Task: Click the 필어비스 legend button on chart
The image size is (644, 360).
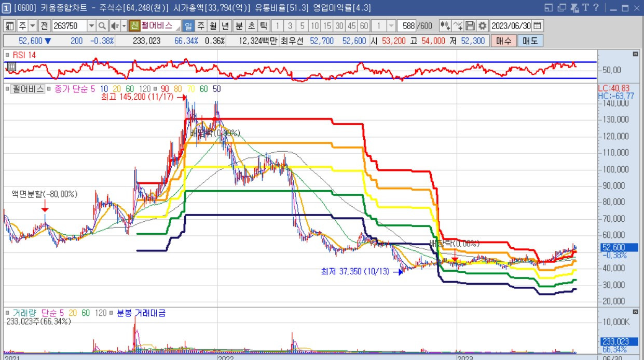Action: 28,89
